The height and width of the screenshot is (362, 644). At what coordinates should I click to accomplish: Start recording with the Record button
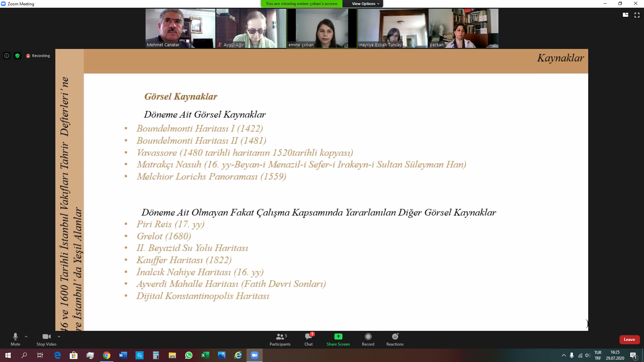click(x=368, y=339)
